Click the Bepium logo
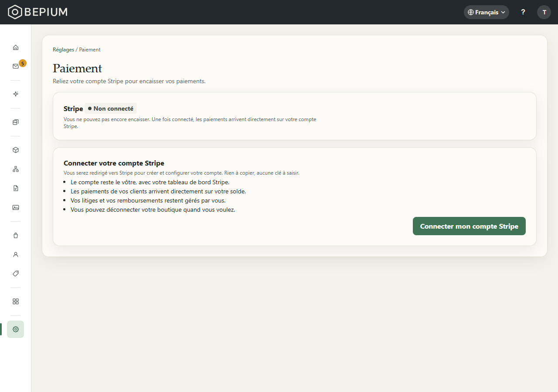The width and height of the screenshot is (558, 392). tap(38, 12)
